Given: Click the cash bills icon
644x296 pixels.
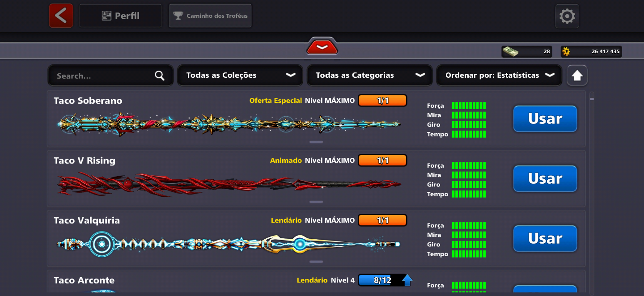Looking at the screenshot, I should click(x=510, y=51).
